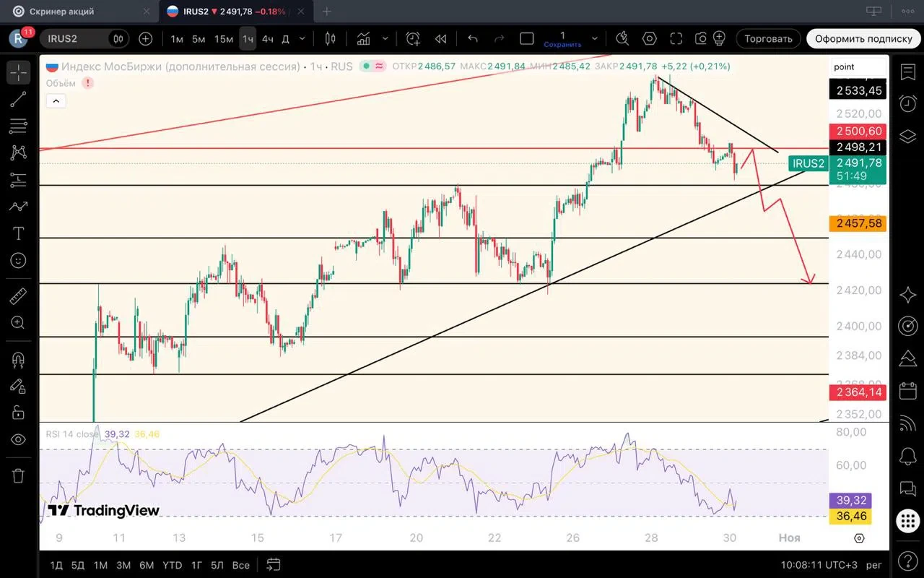924x578 pixels.
Task: Activate the zoom-in tool
Action: 18,323
